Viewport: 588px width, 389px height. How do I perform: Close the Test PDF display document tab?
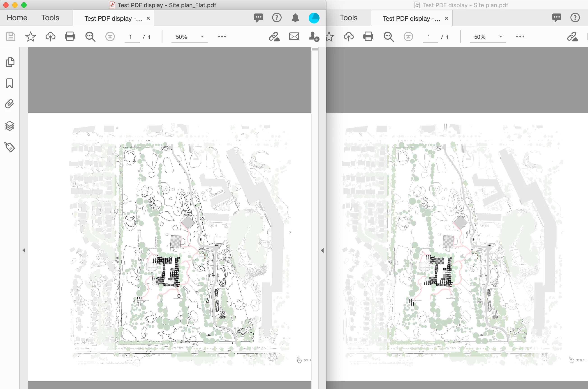[x=148, y=18]
